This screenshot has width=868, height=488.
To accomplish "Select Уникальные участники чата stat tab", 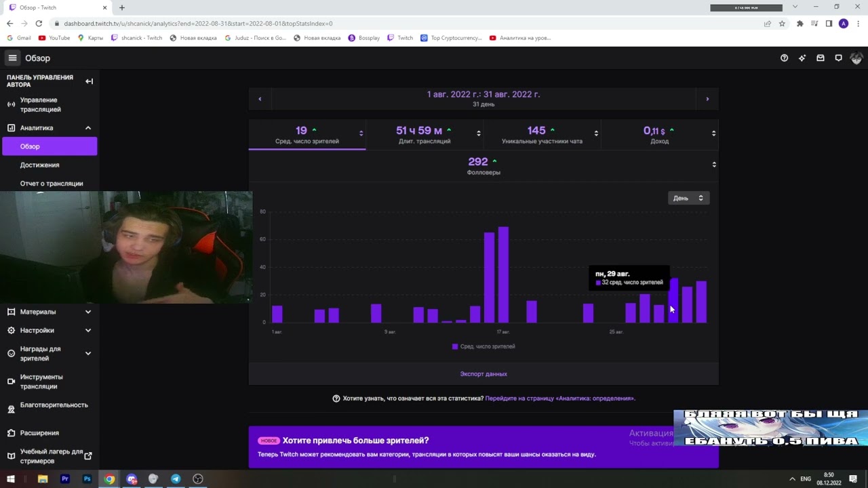I will point(542,134).
